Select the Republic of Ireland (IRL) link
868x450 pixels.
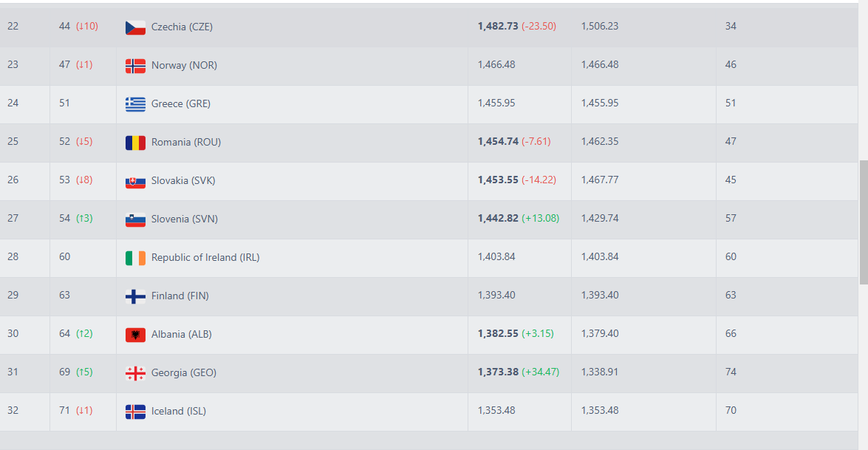(205, 257)
